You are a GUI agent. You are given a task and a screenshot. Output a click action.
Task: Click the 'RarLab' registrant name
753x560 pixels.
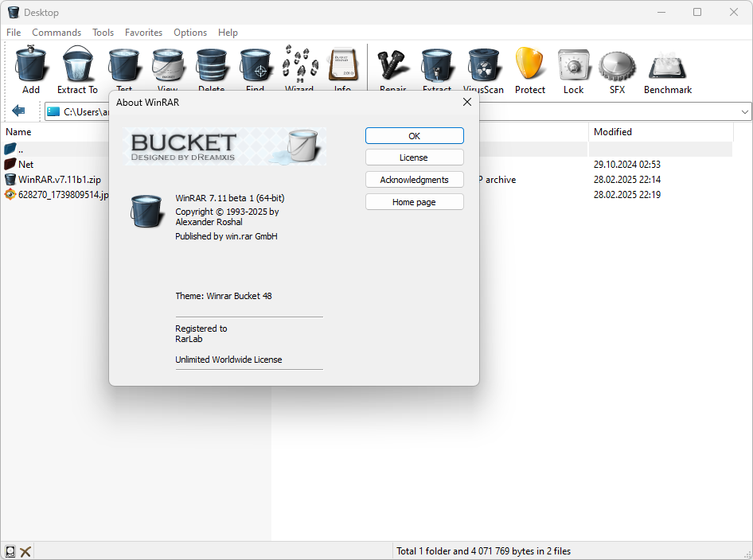(189, 339)
